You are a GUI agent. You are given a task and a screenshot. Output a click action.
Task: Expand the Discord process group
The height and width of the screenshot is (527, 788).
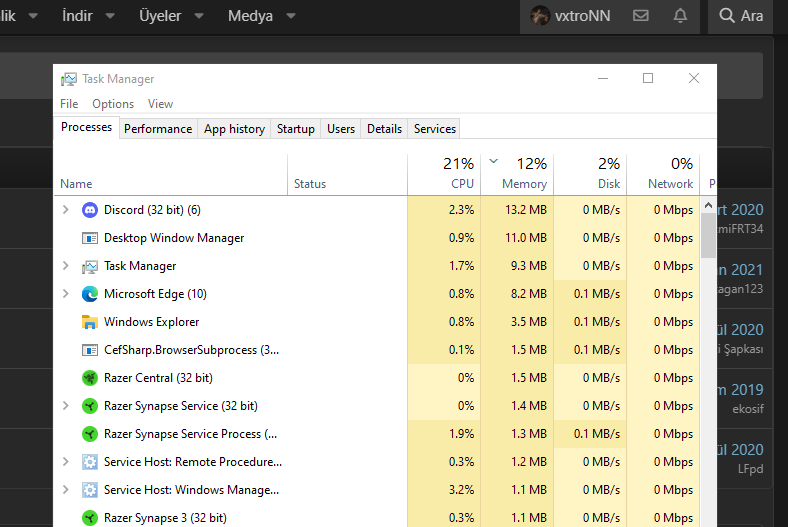click(x=66, y=210)
